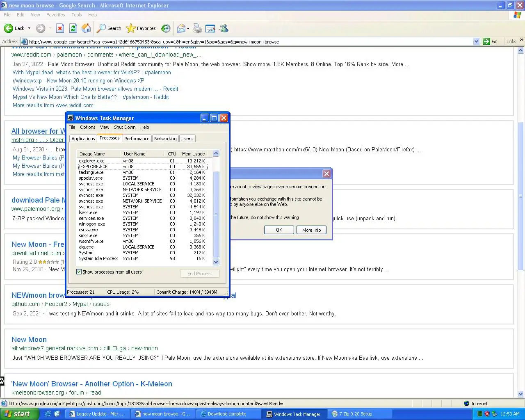This screenshot has height=420, width=525.
Task: Launch Internet Explorer from Quick Launch
Action: tap(48, 414)
